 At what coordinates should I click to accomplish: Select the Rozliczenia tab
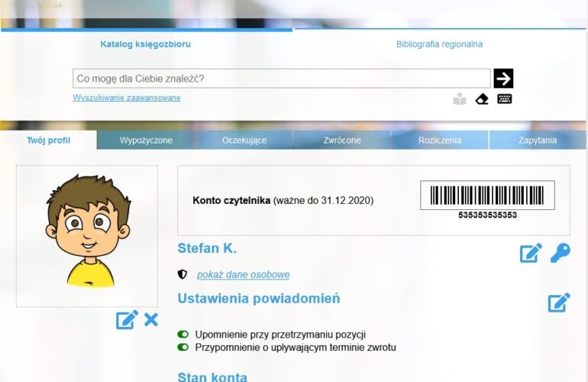(x=440, y=141)
